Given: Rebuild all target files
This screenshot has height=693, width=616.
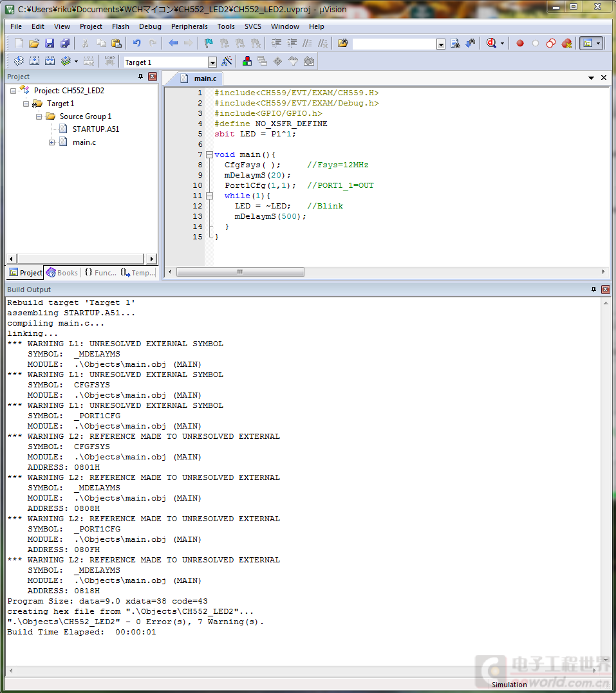Looking at the screenshot, I should (x=50, y=61).
